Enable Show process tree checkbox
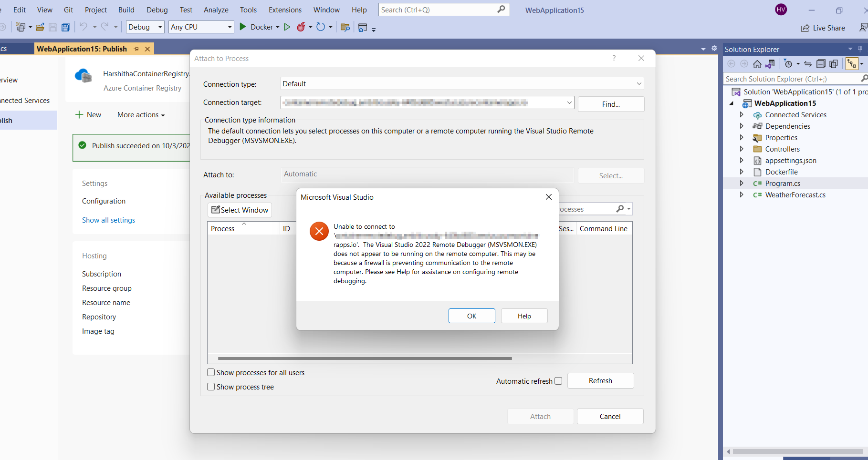This screenshot has height=460, width=868. coord(211,387)
